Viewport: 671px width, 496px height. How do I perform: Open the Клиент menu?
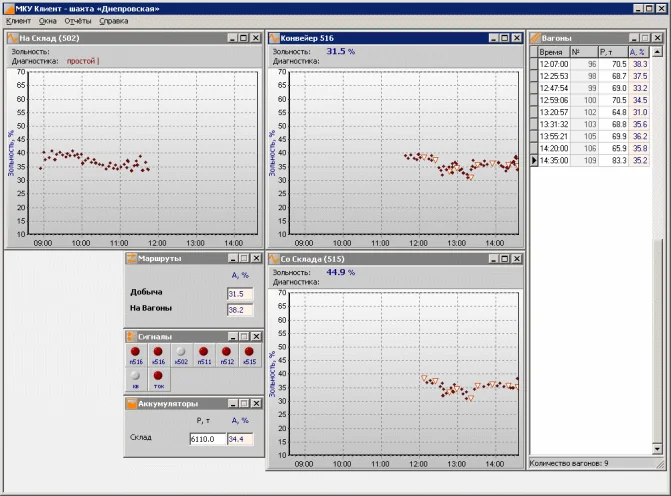coord(18,20)
